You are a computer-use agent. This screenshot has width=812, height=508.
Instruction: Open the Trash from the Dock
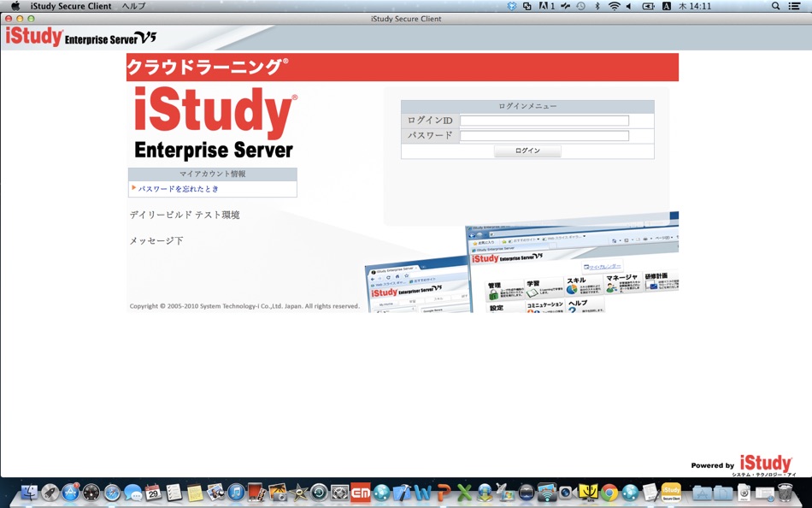coord(785,493)
